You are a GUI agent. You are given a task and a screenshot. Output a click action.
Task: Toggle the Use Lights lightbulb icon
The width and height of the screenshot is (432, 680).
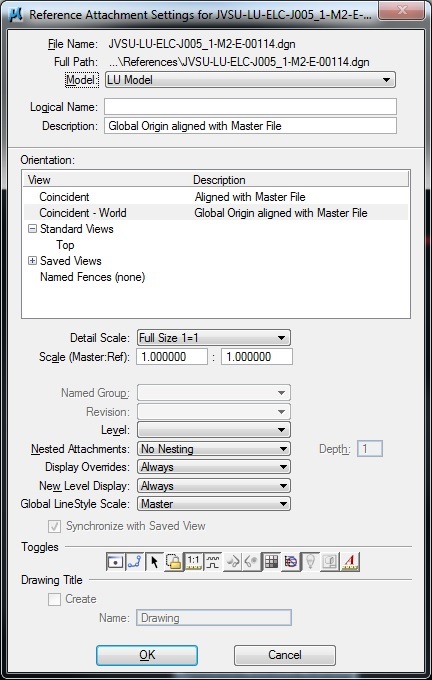pos(311,562)
